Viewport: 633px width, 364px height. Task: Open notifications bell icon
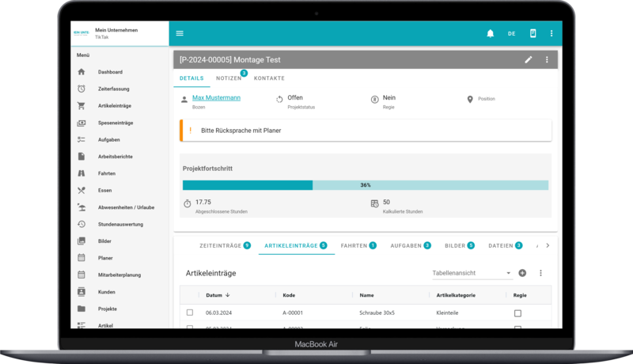click(491, 33)
